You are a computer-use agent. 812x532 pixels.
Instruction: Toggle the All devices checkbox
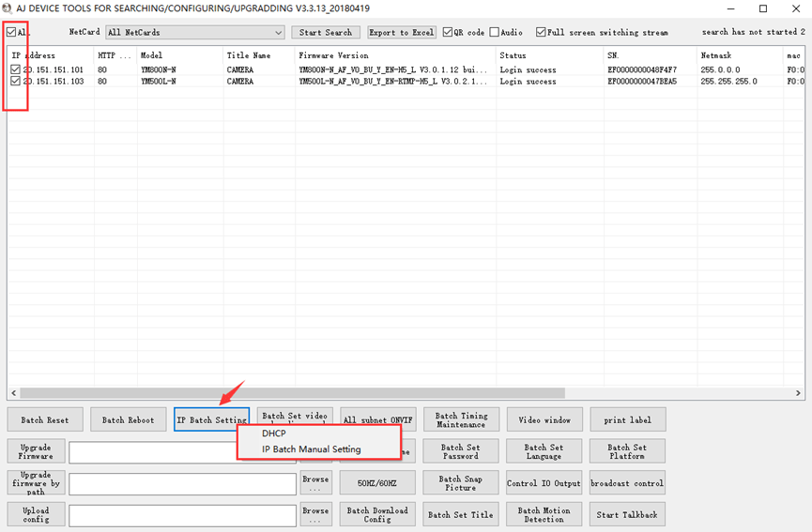tap(12, 32)
